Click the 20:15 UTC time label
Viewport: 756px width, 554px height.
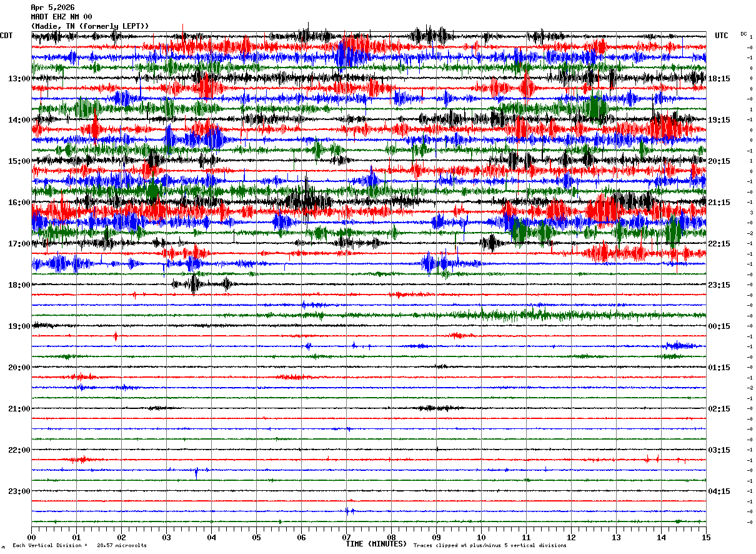(719, 161)
